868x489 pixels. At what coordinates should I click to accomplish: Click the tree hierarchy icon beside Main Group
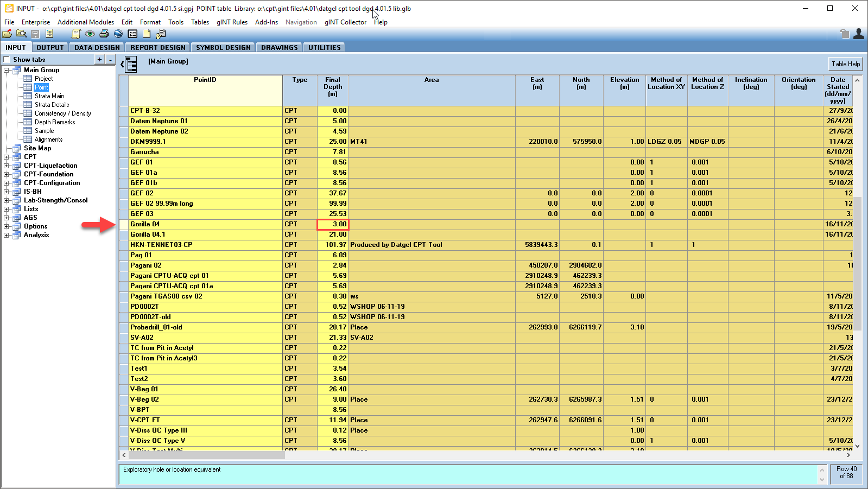coord(131,64)
